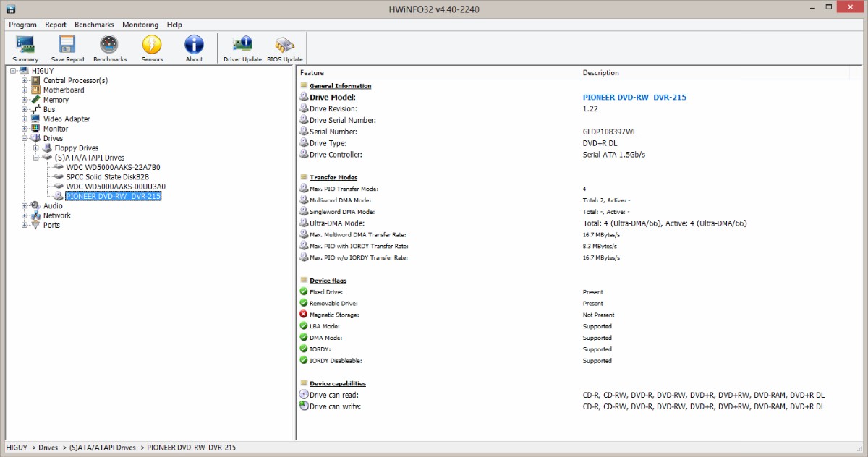Click the Drive Revision 1.22 value

pyautogui.click(x=590, y=108)
